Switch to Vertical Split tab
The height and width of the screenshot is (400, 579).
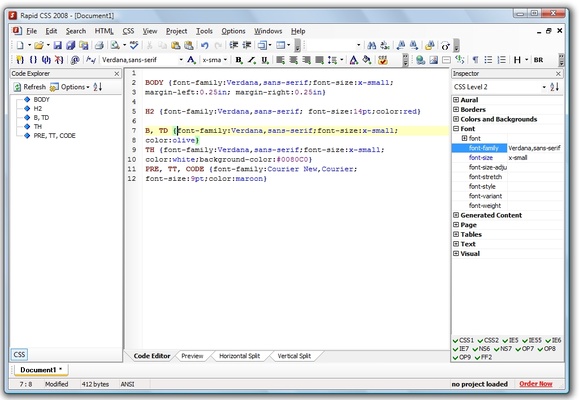294,356
